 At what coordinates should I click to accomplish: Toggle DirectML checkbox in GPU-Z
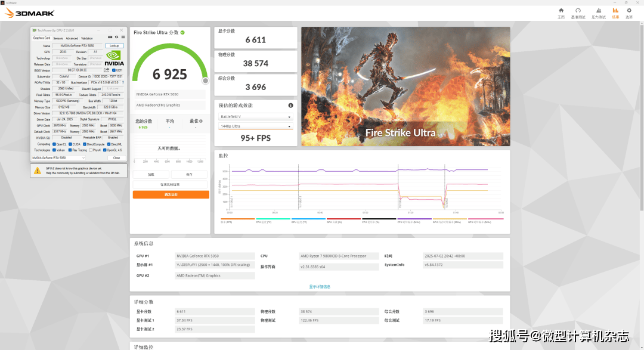tap(109, 144)
